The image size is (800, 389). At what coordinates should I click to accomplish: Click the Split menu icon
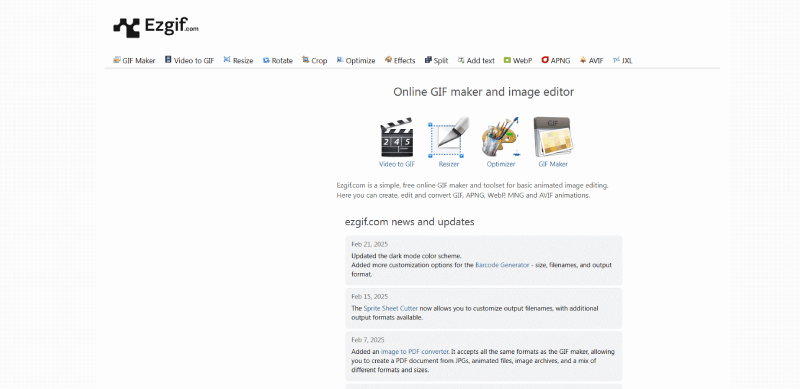(428, 60)
